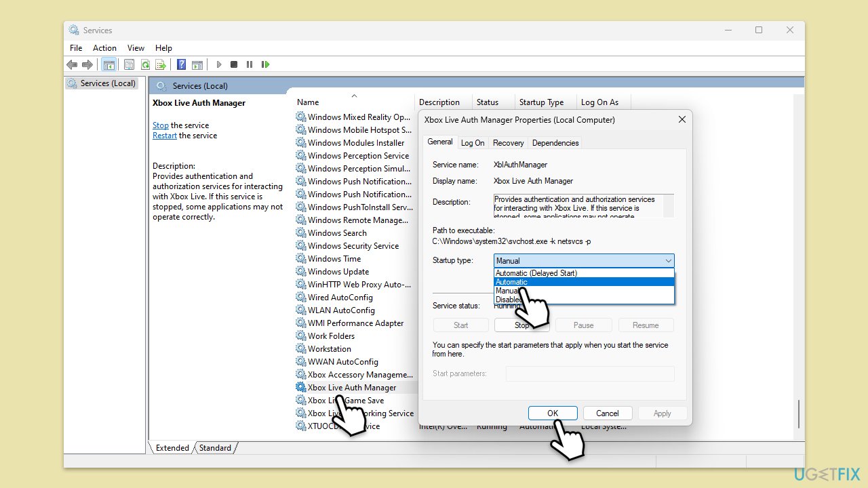
Task: Choose Automatic (Delayed Start) from the list
Action: pos(536,273)
